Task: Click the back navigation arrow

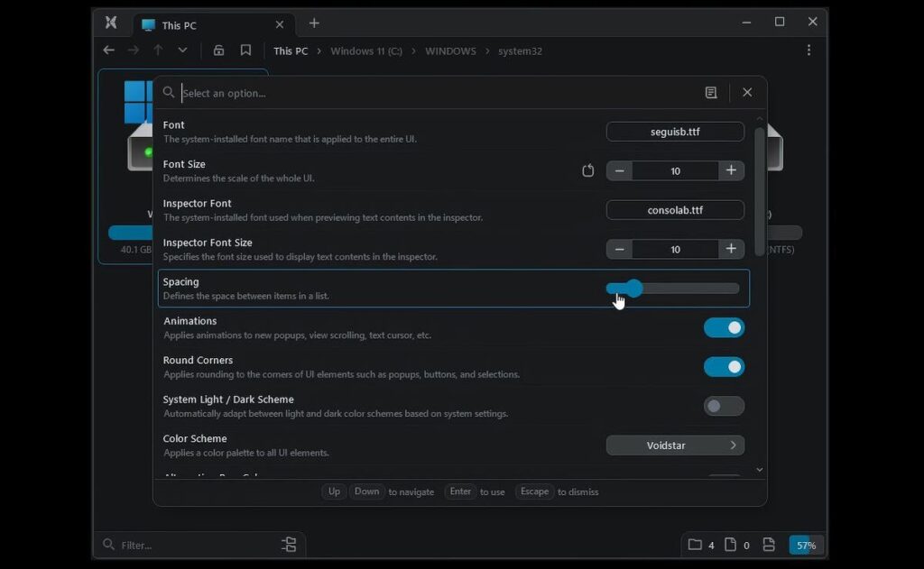Action: pos(108,50)
